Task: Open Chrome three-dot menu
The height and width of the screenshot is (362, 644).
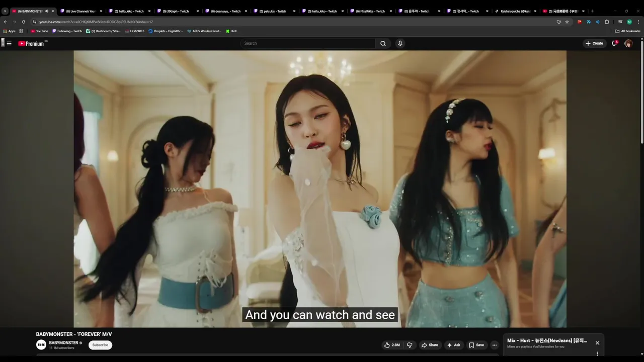Action: (x=638, y=22)
